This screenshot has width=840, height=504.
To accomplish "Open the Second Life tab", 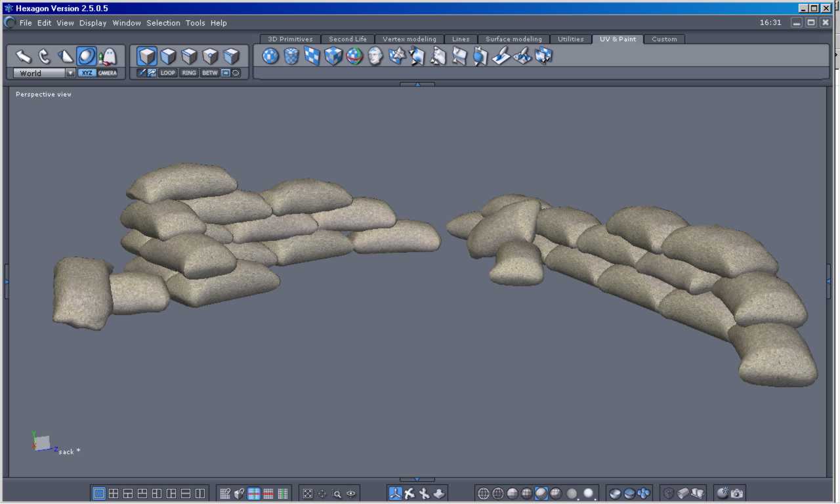I will coord(348,39).
